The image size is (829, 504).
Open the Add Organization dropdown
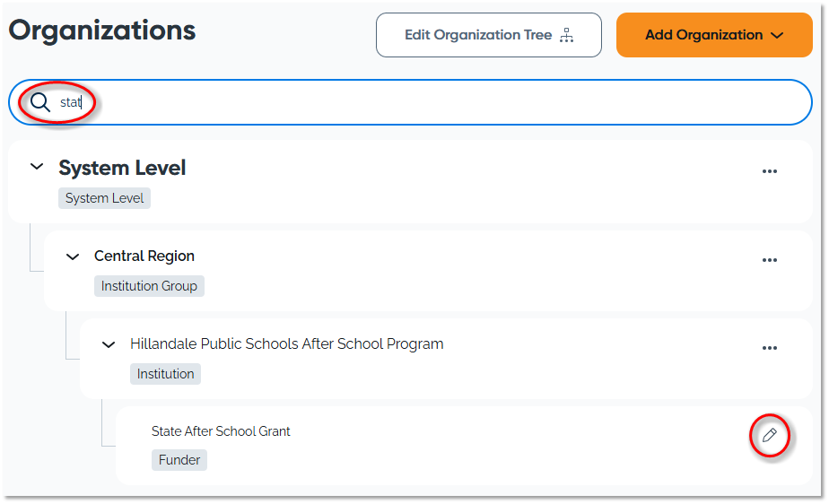(x=713, y=35)
